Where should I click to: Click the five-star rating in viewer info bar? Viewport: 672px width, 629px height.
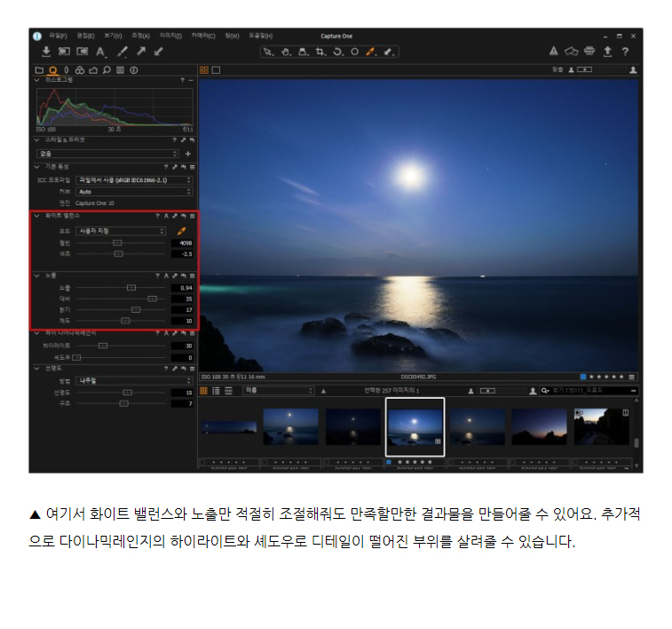(606, 377)
